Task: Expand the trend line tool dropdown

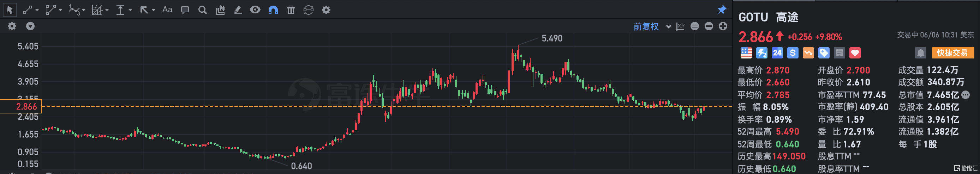Action: [x=37, y=10]
